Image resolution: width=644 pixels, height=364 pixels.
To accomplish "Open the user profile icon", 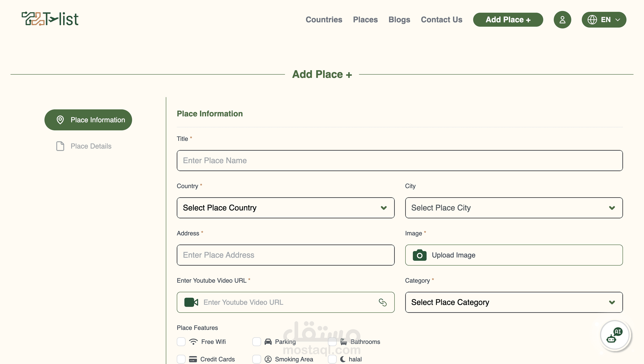I will click(562, 19).
